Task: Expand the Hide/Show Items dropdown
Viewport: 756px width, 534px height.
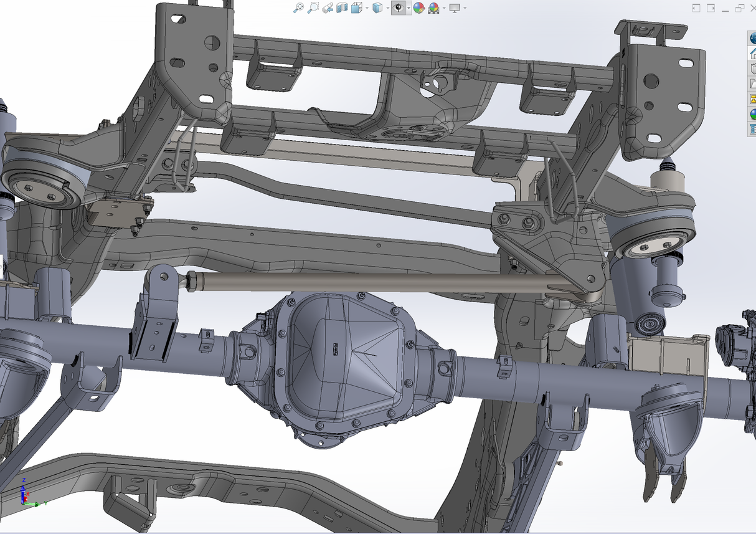Action: point(408,8)
